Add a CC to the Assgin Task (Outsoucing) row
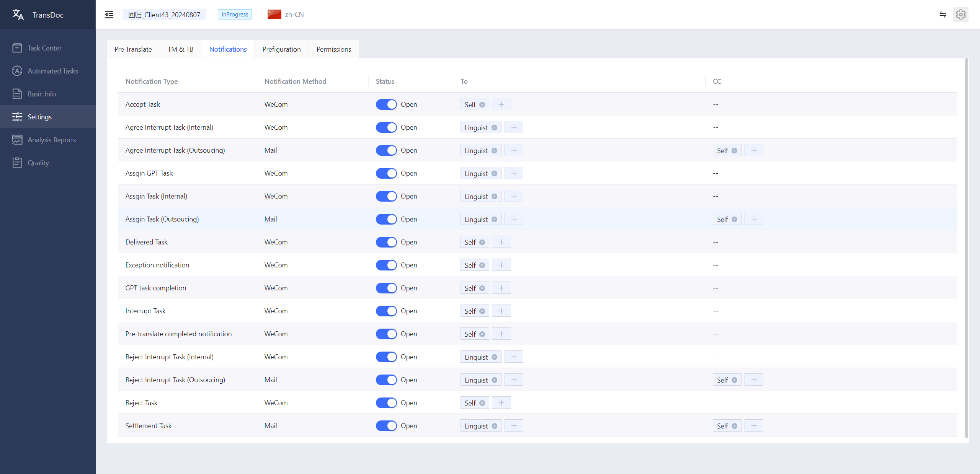The width and height of the screenshot is (980, 474). 754,219
